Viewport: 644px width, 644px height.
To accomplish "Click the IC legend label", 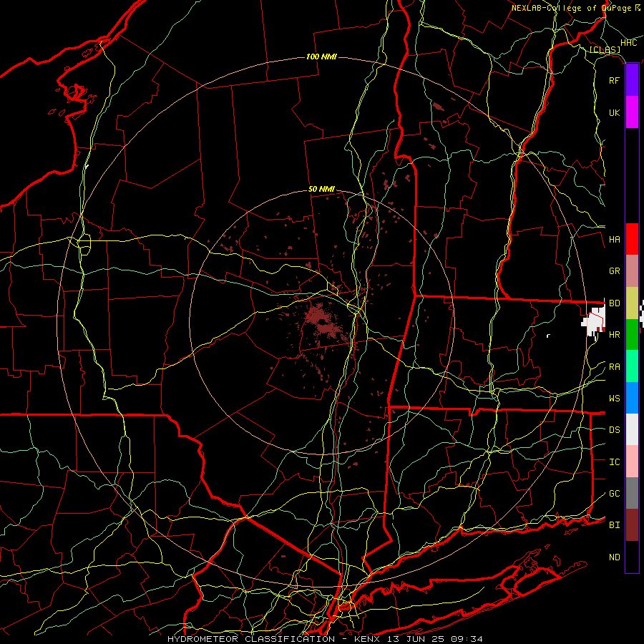I will [x=614, y=462].
